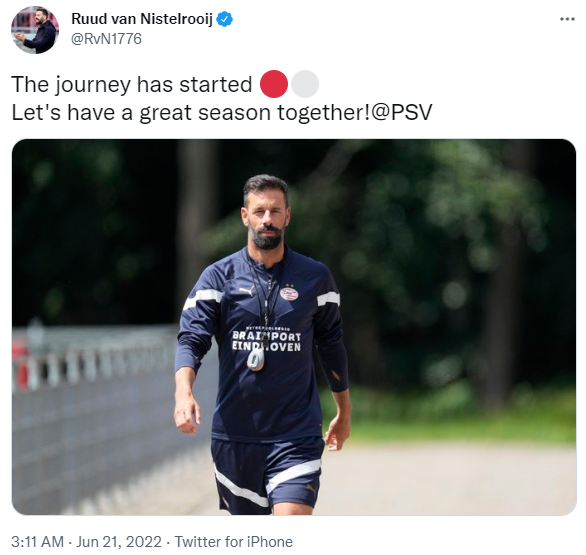586x555 pixels.
Task: Click the PSV crest on the shirt
Action: click(x=289, y=293)
